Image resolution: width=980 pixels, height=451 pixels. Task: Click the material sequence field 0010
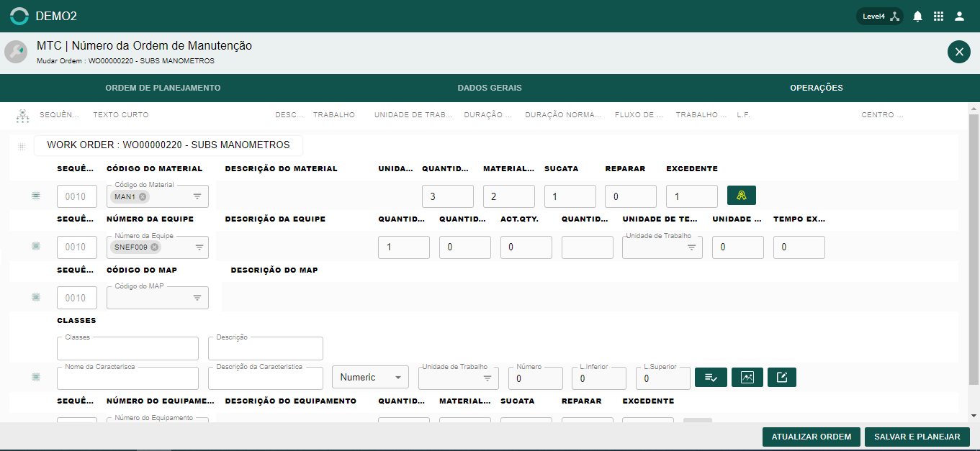point(77,196)
